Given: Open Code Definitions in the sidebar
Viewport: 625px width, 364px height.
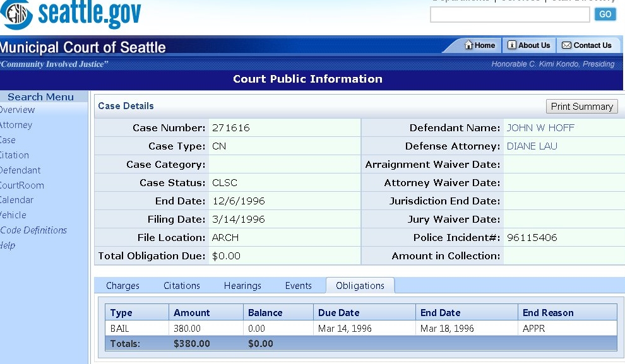Looking at the screenshot, I should point(33,230).
